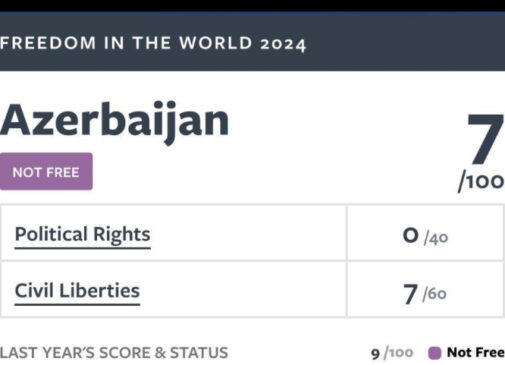Click last year's score number 9
Screen dimensions: 505x365
[375, 354]
